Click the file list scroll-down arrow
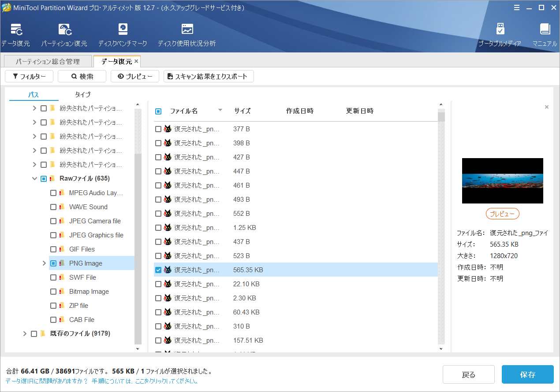This screenshot has height=392, width=560. [x=441, y=349]
